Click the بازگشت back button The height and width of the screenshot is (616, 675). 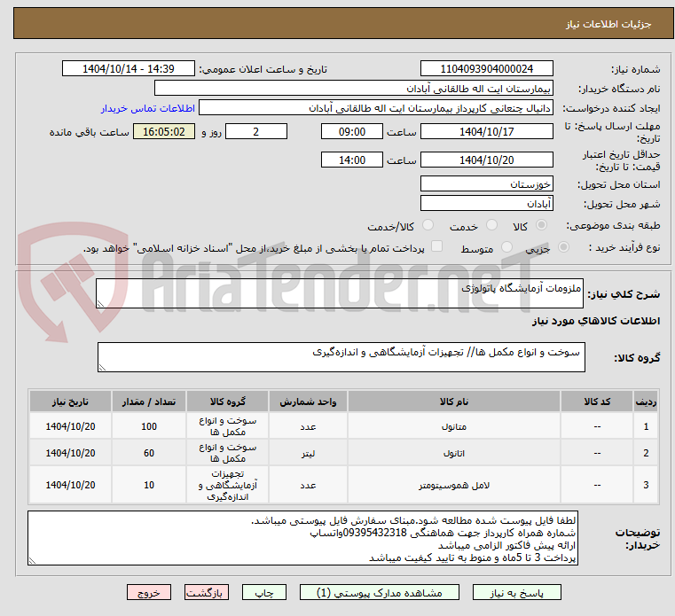point(206,592)
